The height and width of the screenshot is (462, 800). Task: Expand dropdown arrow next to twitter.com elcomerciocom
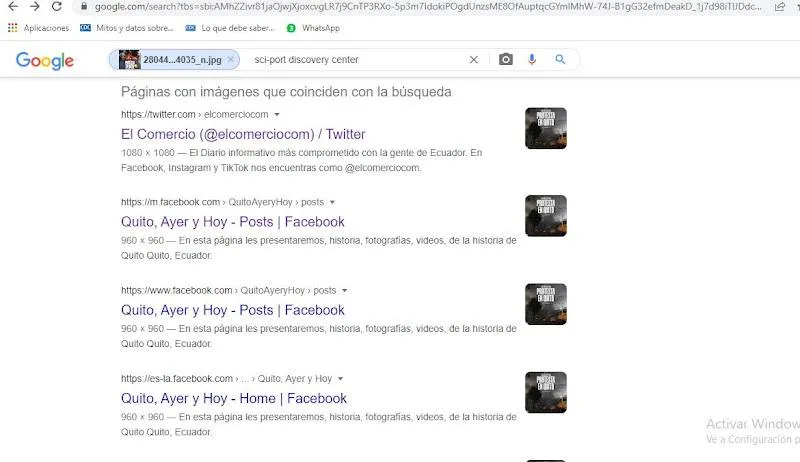point(277,115)
